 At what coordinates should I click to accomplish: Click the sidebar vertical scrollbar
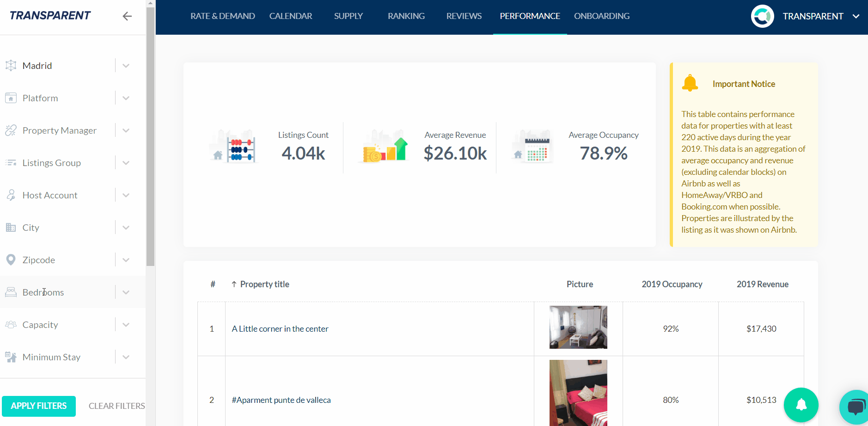point(150,136)
